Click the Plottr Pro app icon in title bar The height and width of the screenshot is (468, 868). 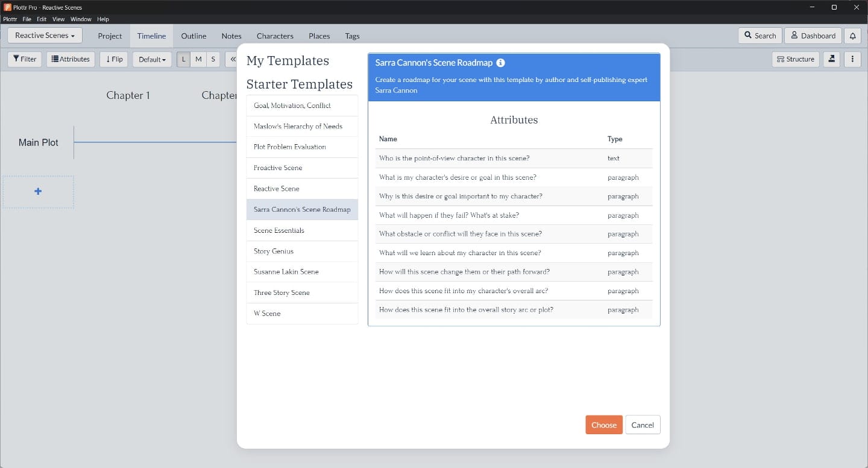point(8,7)
